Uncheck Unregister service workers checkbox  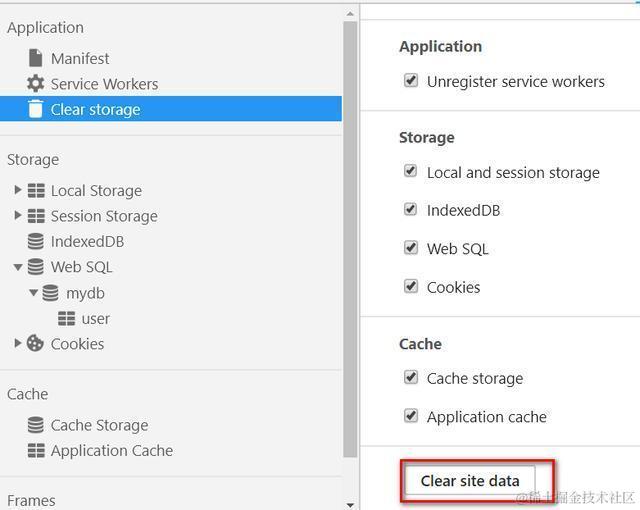click(x=411, y=81)
